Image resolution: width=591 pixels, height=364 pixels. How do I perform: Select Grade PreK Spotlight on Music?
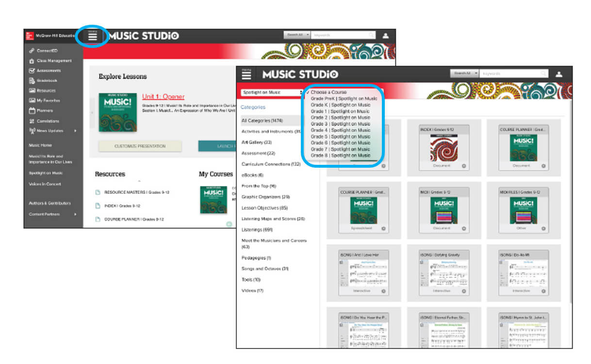344,98
